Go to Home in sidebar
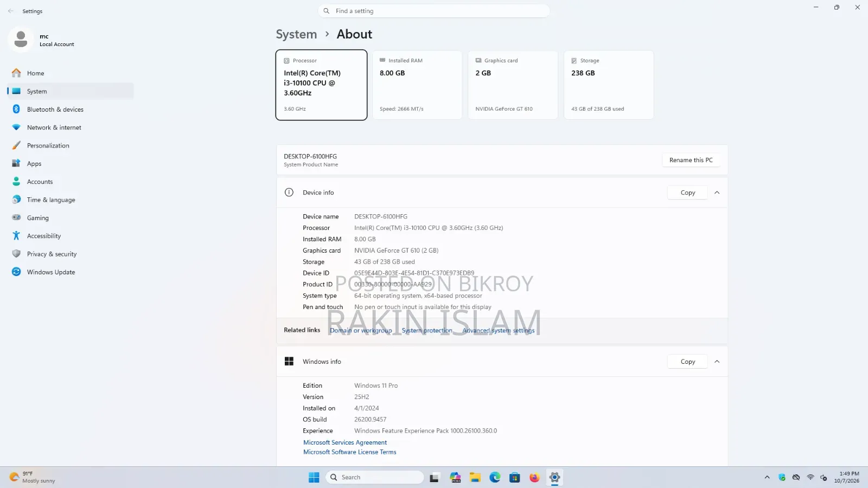868x488 pixels. pyautogui.click(x=71, y=73)
